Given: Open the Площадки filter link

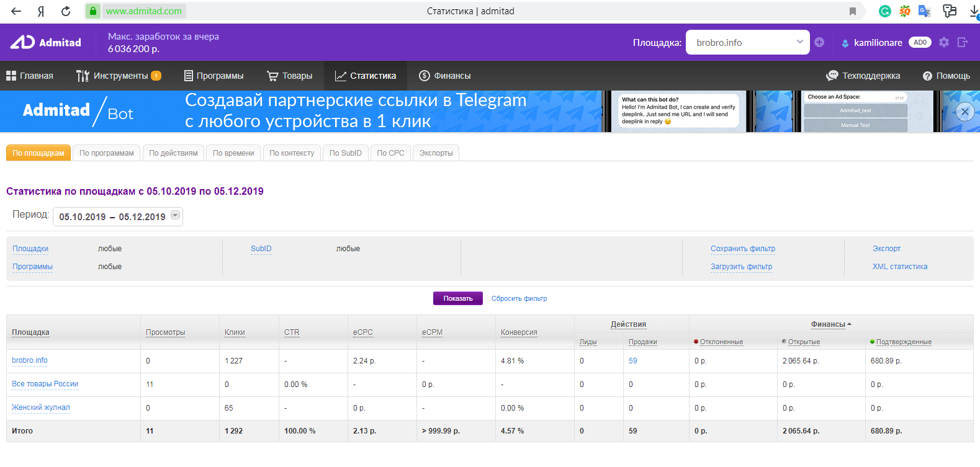Looking at the screenshot, I should pyautogui.click(x=30, y=249).
